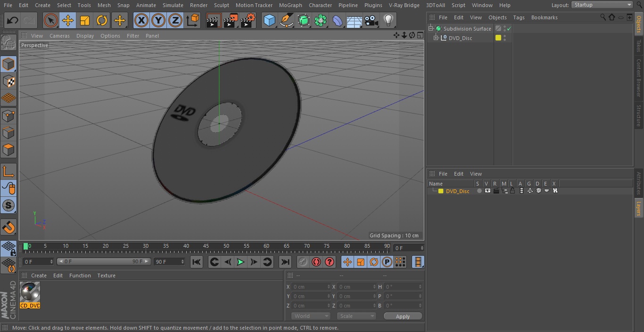Expand the DVD_Disc object hierarchy

tap(436, 38)
